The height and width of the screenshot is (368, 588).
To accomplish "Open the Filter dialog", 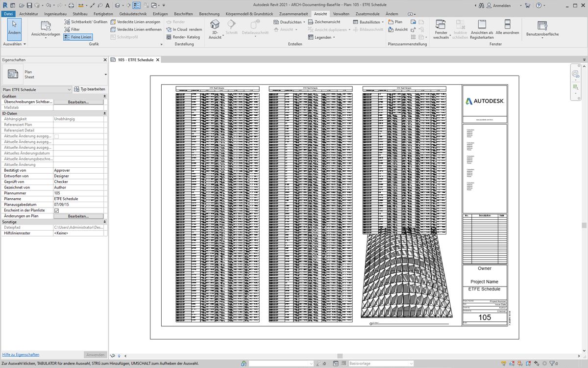I will (x=72, y=29).
